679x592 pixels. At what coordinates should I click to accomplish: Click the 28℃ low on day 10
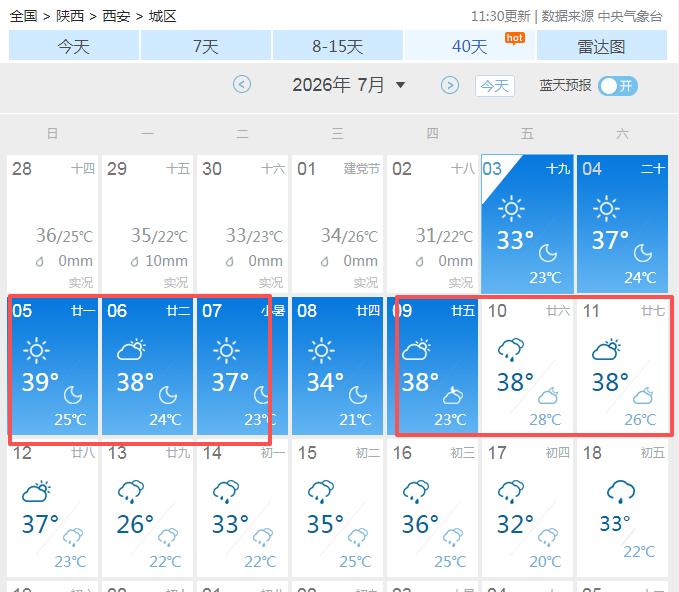click(x=545, y=420)
